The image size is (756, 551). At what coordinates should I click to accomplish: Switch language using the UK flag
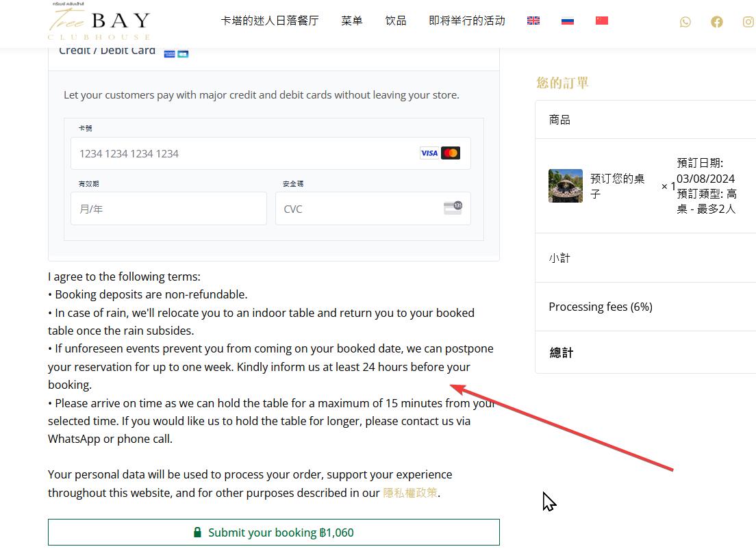tap(533, 21)
